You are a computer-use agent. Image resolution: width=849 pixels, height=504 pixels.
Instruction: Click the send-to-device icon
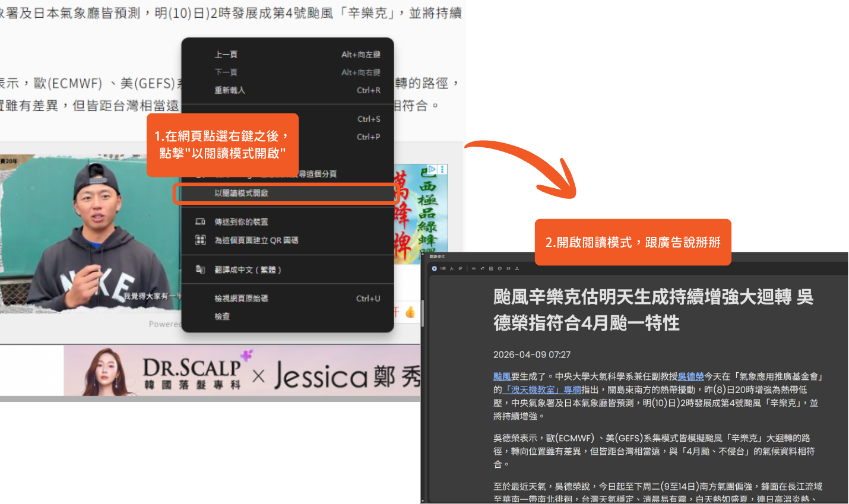(201, 221)
